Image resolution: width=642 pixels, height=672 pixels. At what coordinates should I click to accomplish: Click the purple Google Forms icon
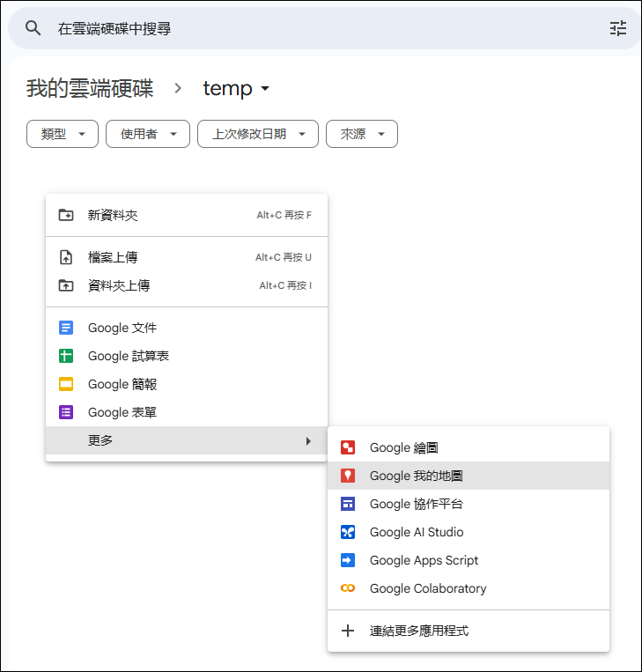click(x=66, y=412)
